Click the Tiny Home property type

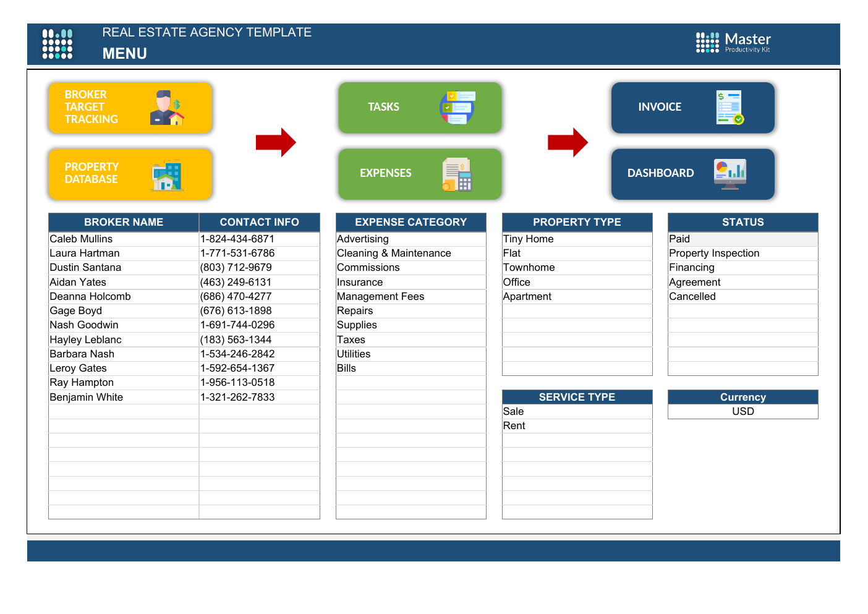point(577,239)
